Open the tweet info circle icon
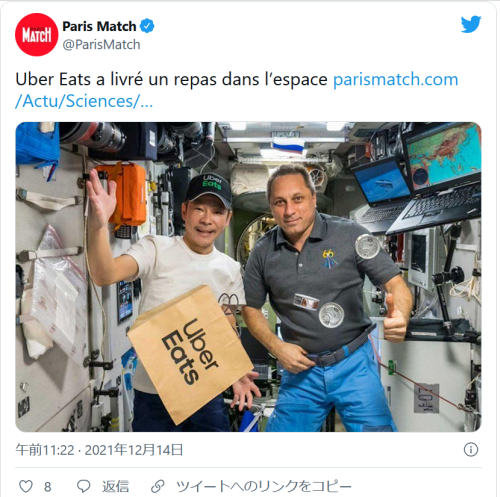The image size is (500, 497). [471, 450]
